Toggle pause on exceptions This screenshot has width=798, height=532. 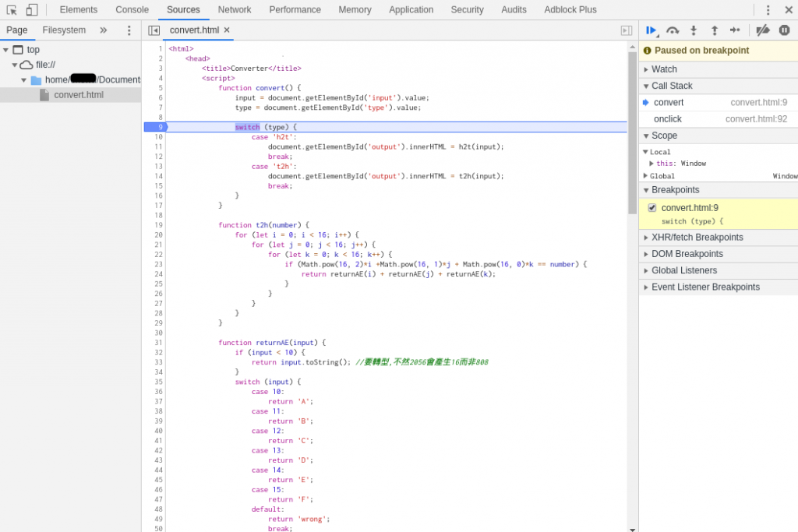click(784, 30)
